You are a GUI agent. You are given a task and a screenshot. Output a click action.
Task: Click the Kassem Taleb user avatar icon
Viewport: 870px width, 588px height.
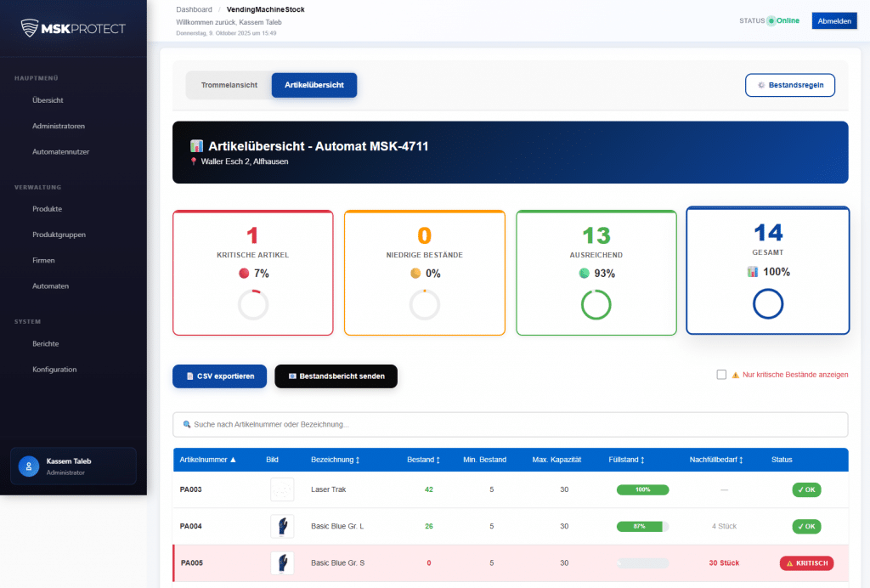click(x=30, y=466)
